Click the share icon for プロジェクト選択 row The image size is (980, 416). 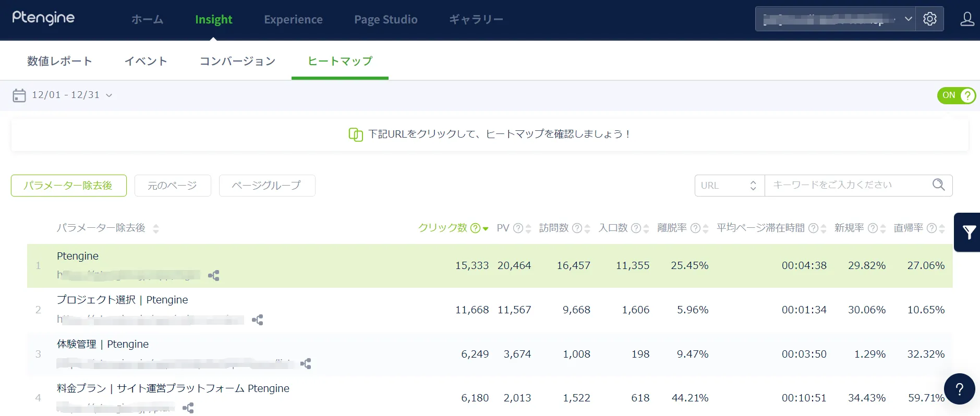point(257,320)
